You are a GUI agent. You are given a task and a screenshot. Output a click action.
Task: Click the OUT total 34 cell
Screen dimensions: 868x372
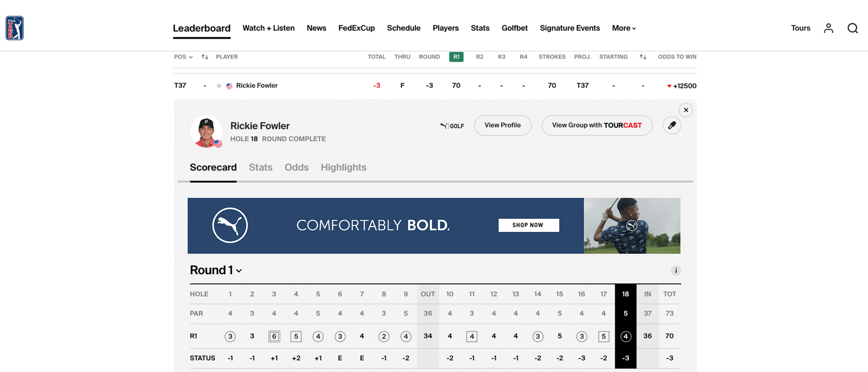428,336
